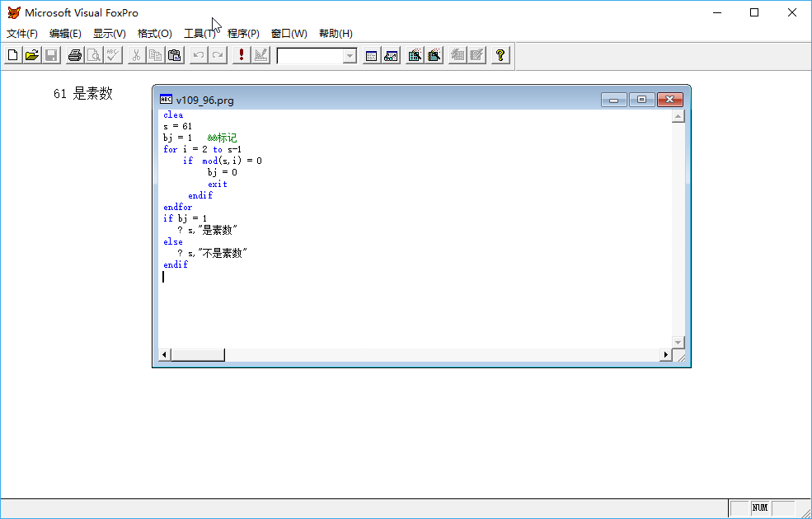The image size is (812, 519).
Task: Click the Form wizard toolbar icon
Action: [x=415, y=55]
